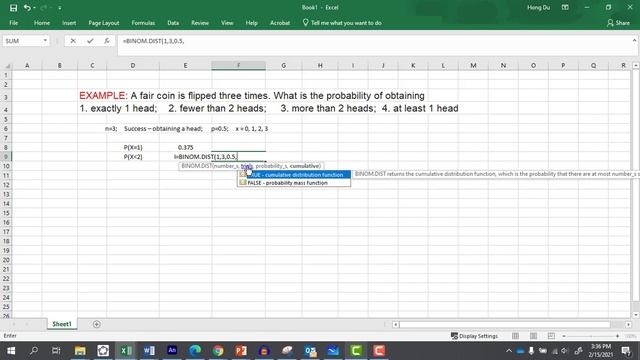
Task: Open the Ribbon Display Options icon
Action: [565, 7]
